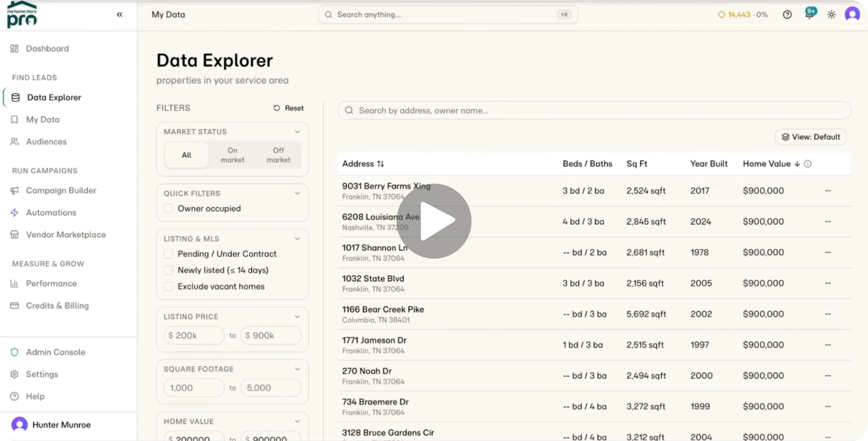Sort by Home Value column header
The image size is (868, 441).
pyautogui.click(x=771, y=164)
